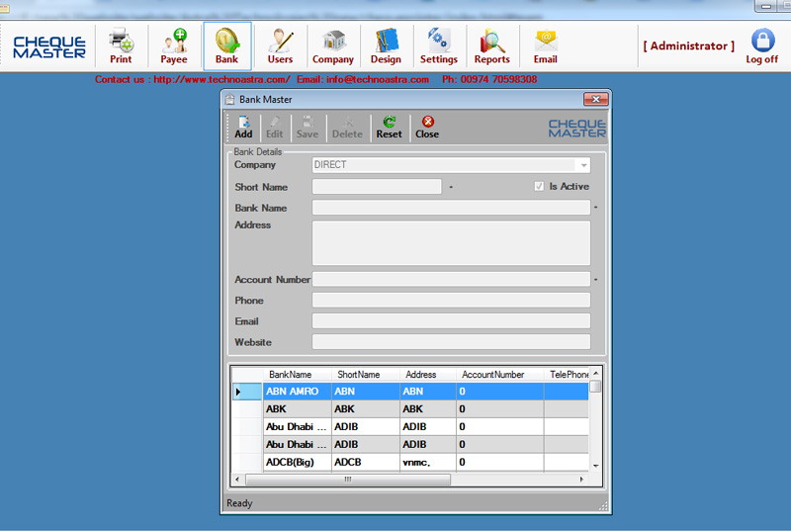Click the red Close toolbar button
Viewport: 791px width, 532px height.
(x=427, y=128)
